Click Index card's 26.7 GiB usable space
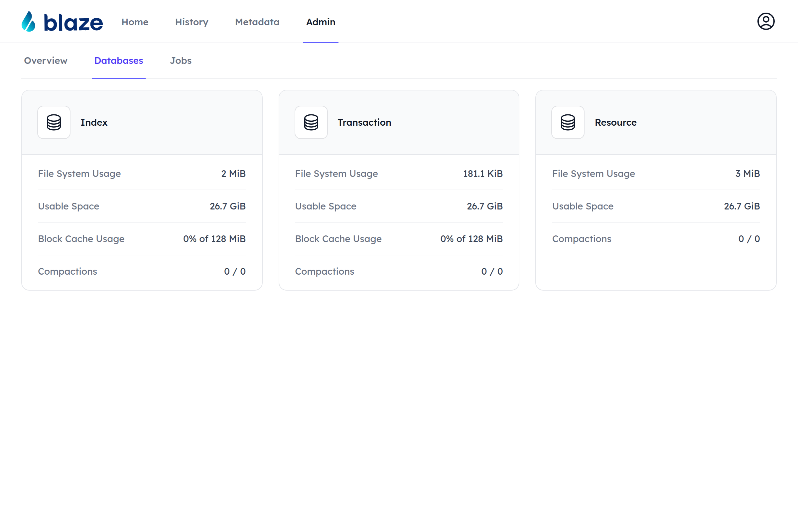The image size is (798, 532). pyautogui.click(x=228, y=206)
